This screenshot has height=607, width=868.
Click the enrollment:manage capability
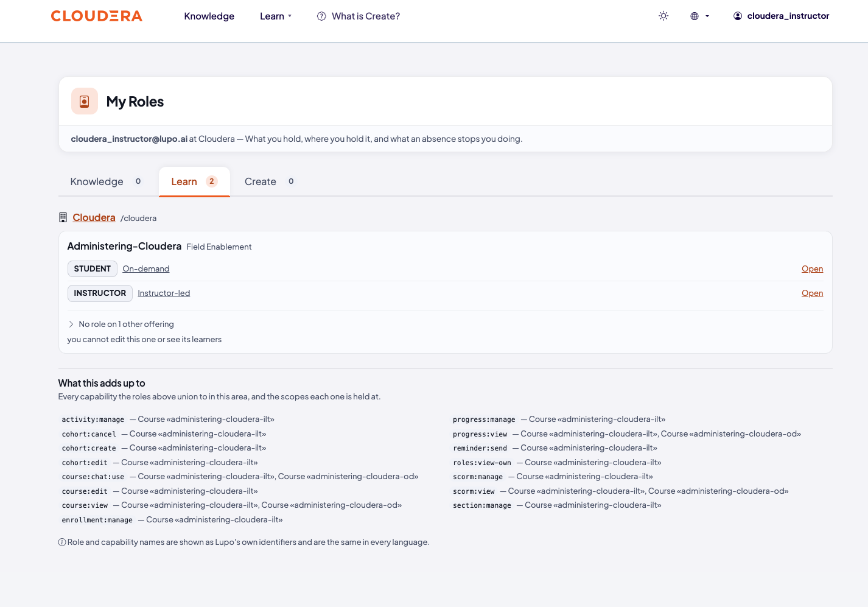click(97, 520)
